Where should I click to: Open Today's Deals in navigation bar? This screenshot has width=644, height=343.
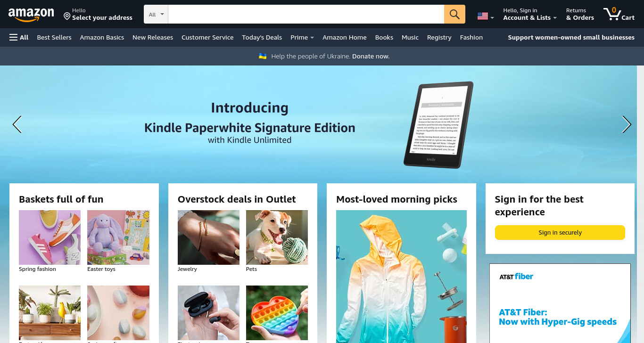point(262,37)
